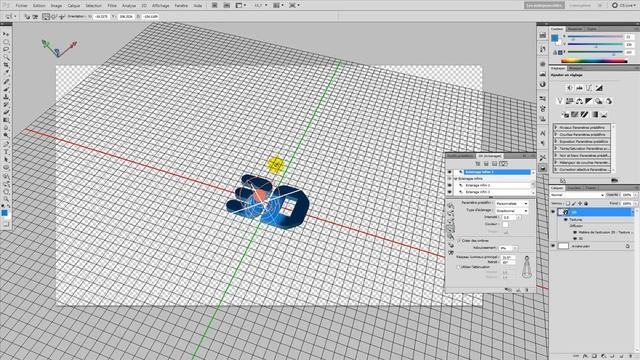Screen dimensions: 640x360
Task: Select the Brush tool
Action: [x=6, y=89]
